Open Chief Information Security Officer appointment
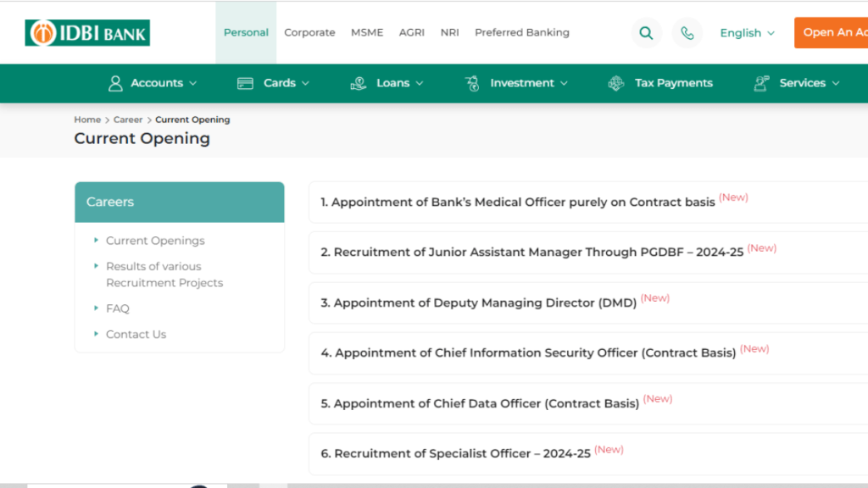This screenshot has height=488, width=868. tap(529, 353)
